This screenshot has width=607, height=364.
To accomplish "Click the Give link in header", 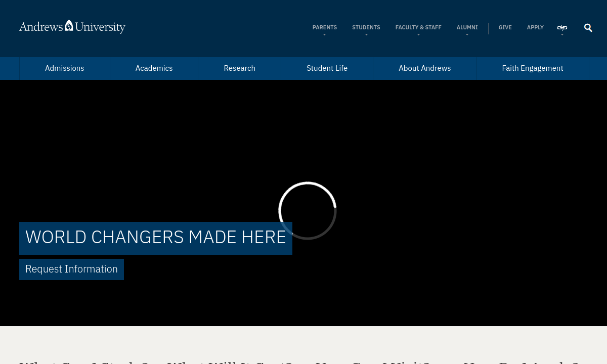I will (x=505, y=28).
